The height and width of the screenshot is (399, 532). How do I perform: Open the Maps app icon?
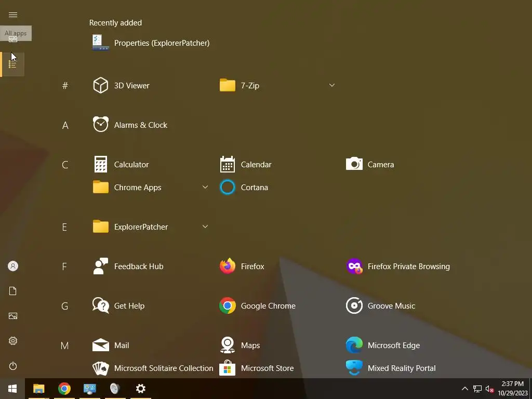[x=228, y=345]
